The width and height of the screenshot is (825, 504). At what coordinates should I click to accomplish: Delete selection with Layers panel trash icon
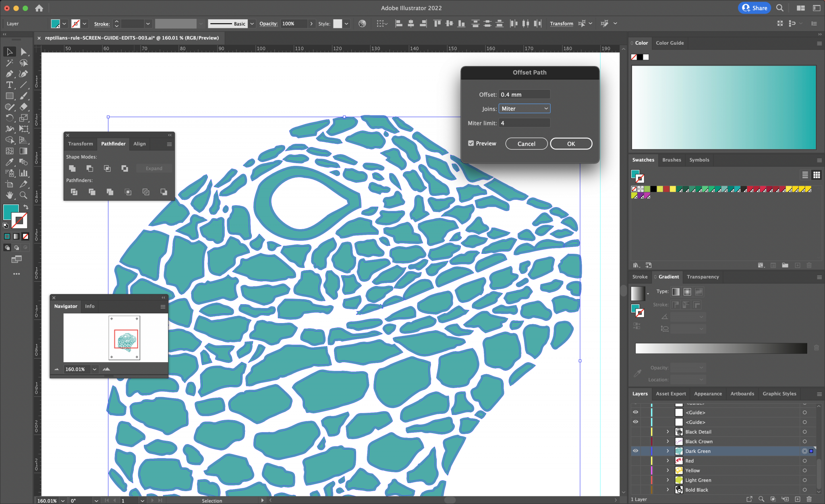click(x=809, y=499)
